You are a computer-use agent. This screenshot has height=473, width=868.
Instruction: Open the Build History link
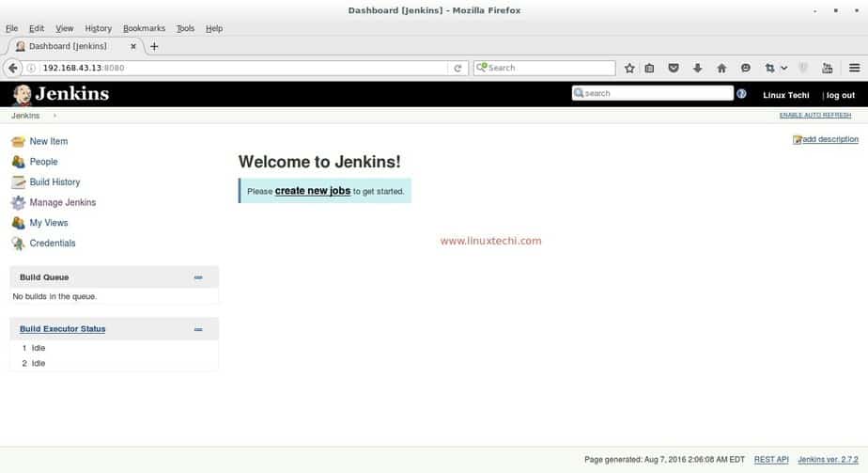(x=54, y=182)
